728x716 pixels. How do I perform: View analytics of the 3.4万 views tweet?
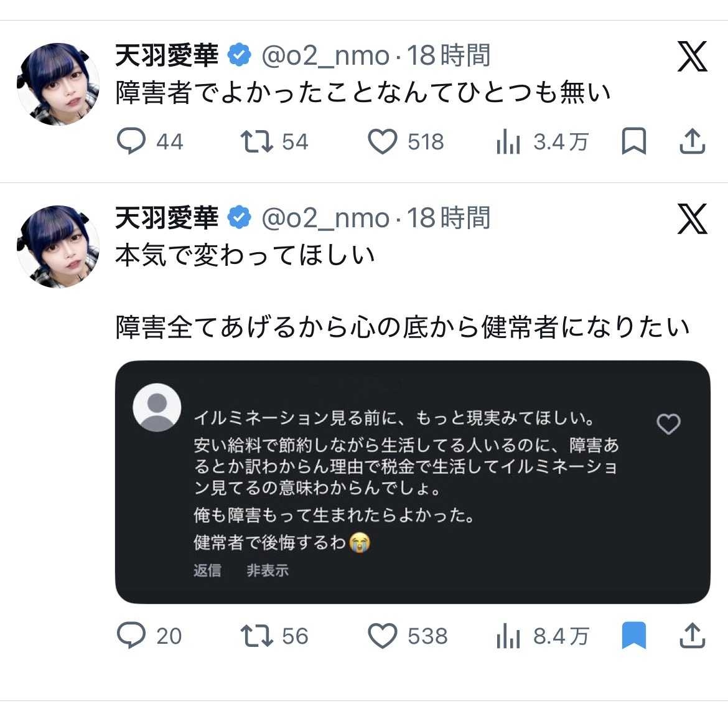(x=508, y=142)
